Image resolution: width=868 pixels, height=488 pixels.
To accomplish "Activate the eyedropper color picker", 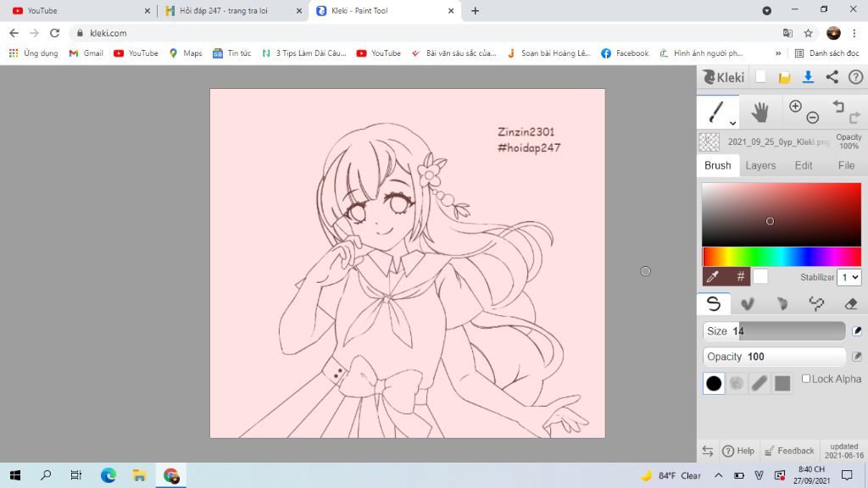I will 713,276.
